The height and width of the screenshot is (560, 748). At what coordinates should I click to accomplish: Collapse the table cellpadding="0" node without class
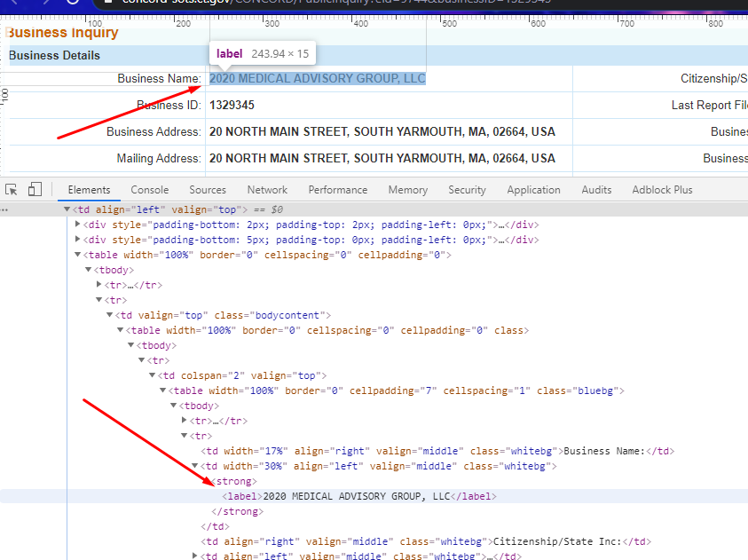(x=78, y=254)
